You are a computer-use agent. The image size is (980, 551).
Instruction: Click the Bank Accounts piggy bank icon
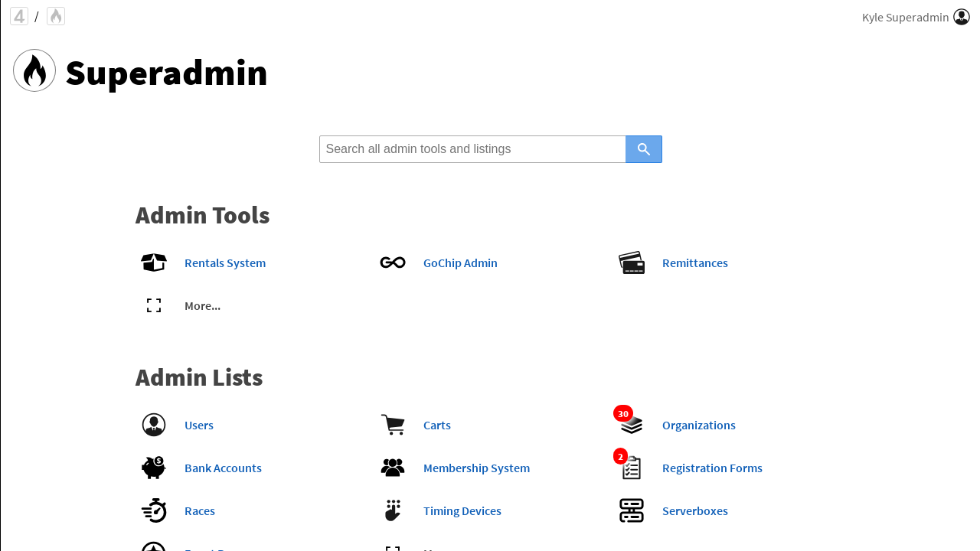[154, 468]
